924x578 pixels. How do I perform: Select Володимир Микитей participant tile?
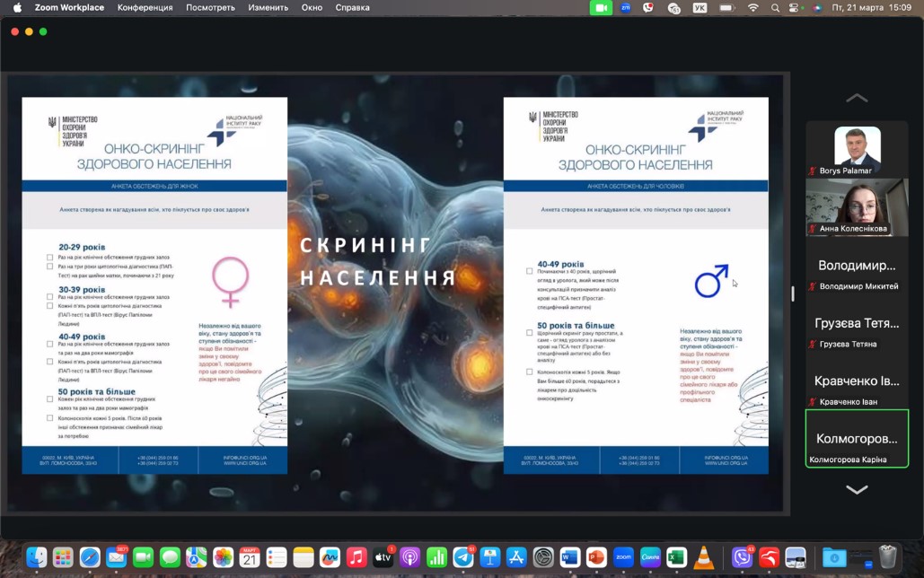click(x=857, y=265)
